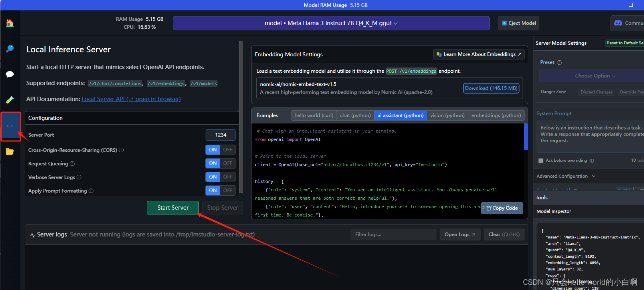Turn Verbose Server Logs ON

coord(213,177)
